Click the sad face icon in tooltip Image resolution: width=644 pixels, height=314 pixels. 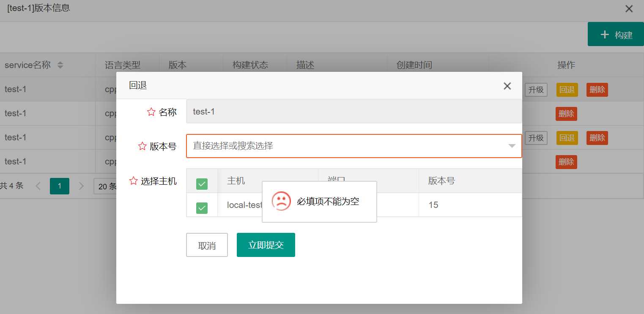coord(281,201)
